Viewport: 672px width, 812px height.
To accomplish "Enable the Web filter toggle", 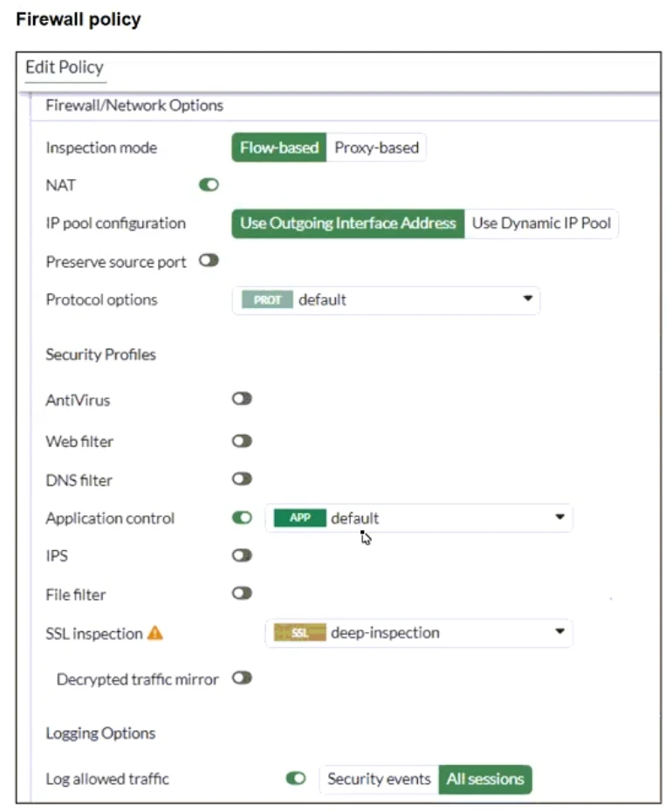I will coord(242,441).
